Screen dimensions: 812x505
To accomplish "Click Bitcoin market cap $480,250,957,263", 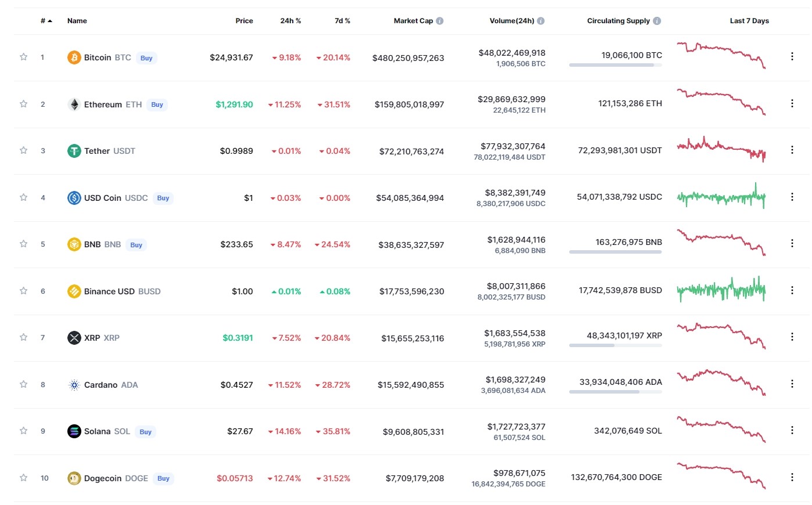I will (x=408, y=58).
